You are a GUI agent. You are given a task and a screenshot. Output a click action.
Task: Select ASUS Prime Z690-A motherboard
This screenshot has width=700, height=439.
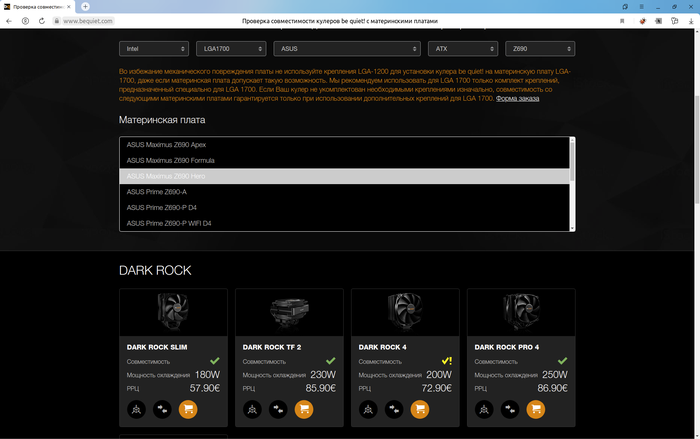[x=344, y=192]
